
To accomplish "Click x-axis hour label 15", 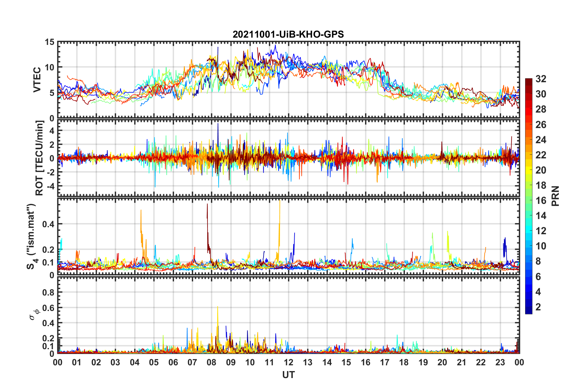I will tap(346, 362).
